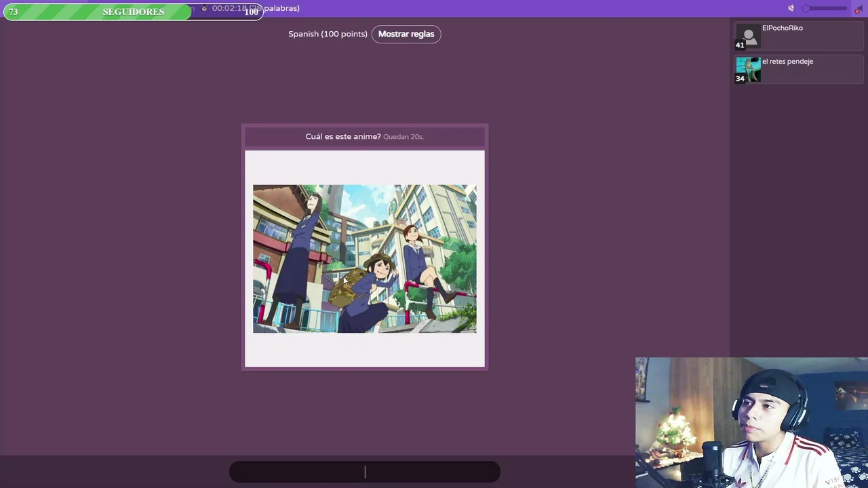Select the avatar of el retes pendeje
This screenshot has width=868, height=488.
pyautogui.click(x=749, y=70)
